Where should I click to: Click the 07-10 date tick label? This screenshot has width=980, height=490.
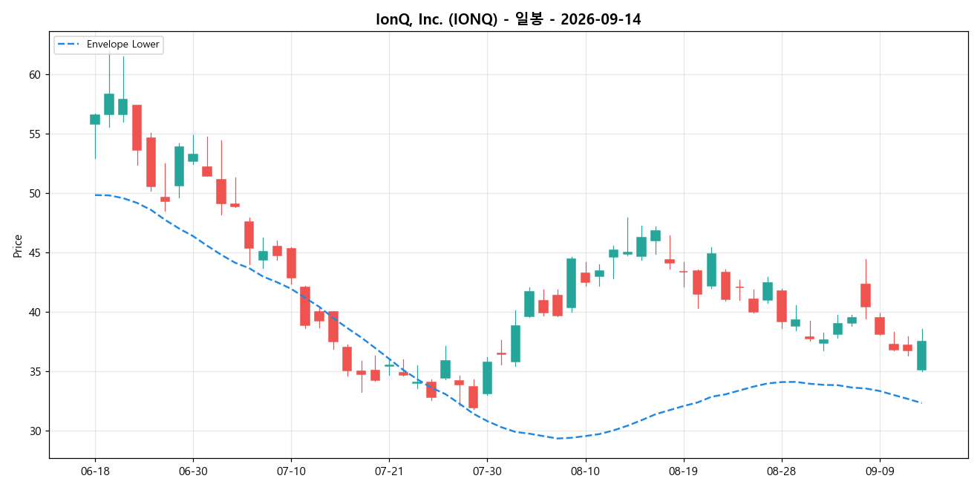(291, 471)
